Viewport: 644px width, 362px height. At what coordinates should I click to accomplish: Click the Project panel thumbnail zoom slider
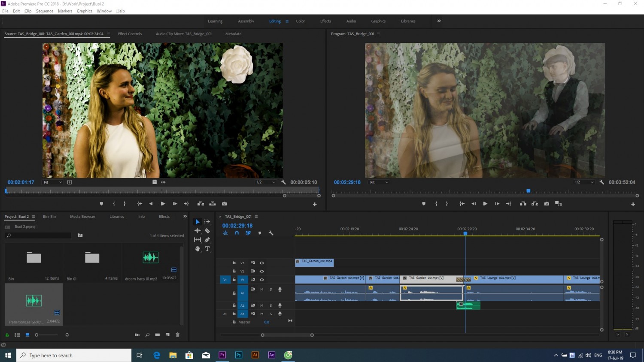[47, 335]
